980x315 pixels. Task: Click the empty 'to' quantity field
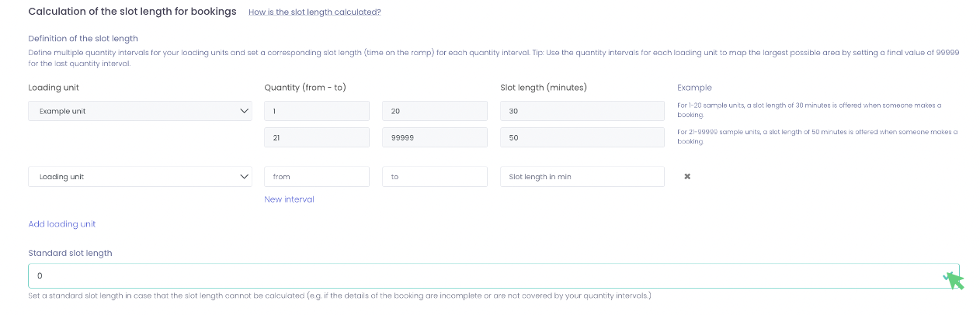(x=434, y=177)
